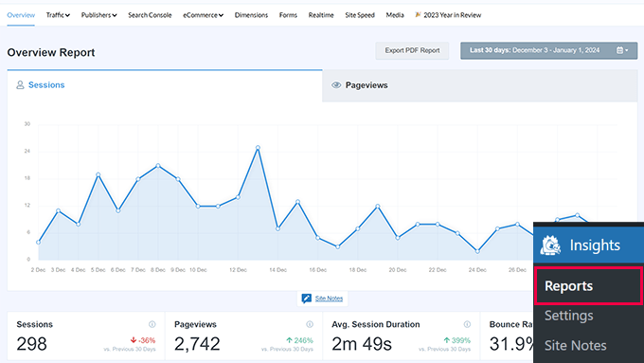Open the Overview tab
Screen dimensions: 644x363
21,15
